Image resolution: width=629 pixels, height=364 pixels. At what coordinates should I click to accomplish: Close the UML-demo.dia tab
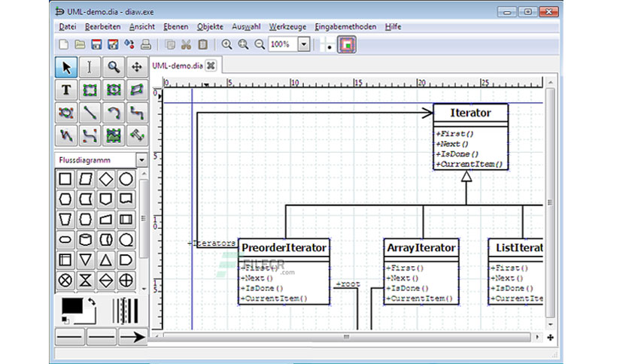(x=211, y=65)
